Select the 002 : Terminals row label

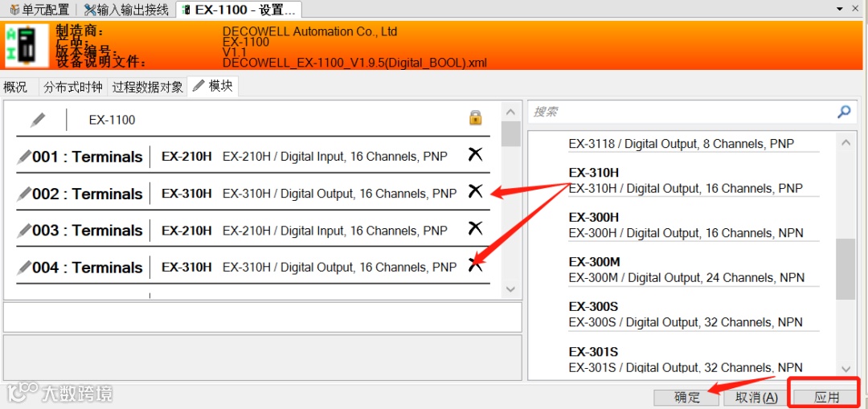pos(88,194)
